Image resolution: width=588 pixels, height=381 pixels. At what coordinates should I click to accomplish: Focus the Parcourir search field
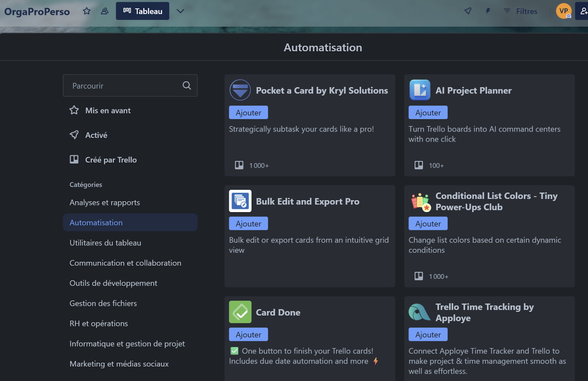pyautogui.click(x=130, y=86)
